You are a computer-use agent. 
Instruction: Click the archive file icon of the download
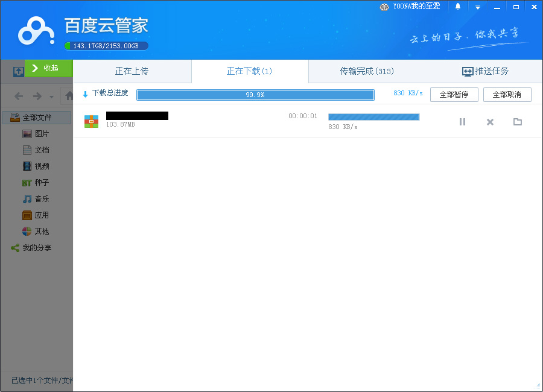[x=92, y=121]
